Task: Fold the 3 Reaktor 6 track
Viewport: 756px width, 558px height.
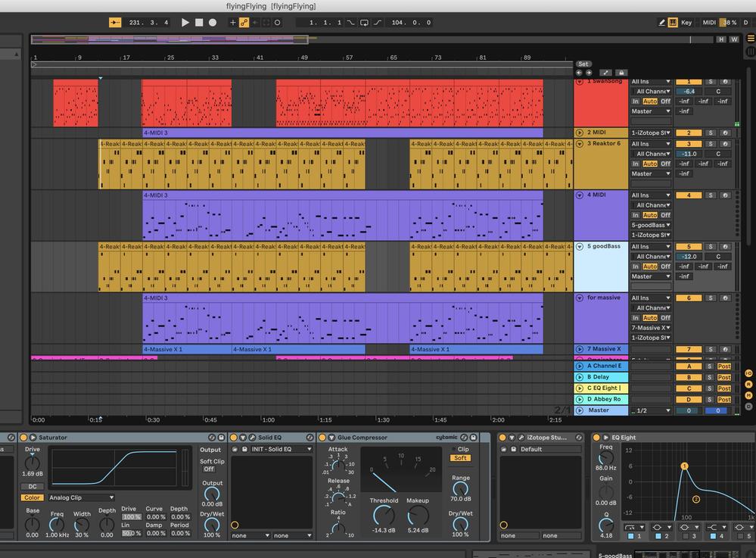Action: pyautogui.click(x=580, y=143)
